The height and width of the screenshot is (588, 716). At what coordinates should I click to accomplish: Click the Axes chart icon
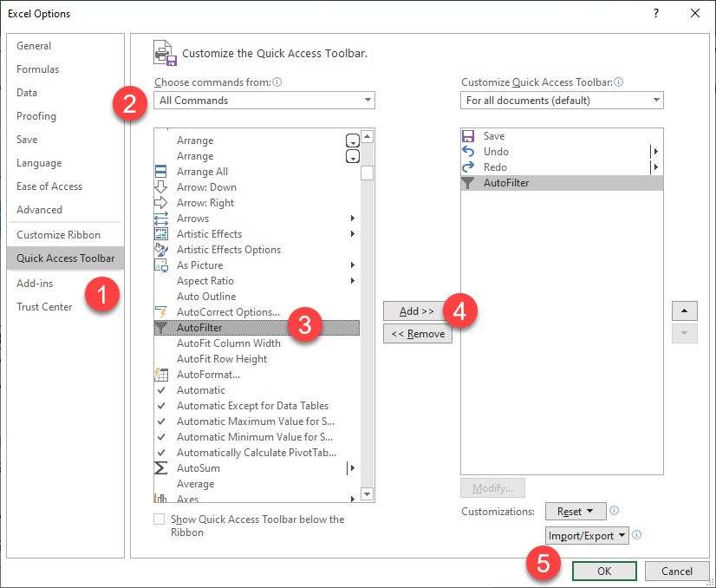(x=160, y=498)
